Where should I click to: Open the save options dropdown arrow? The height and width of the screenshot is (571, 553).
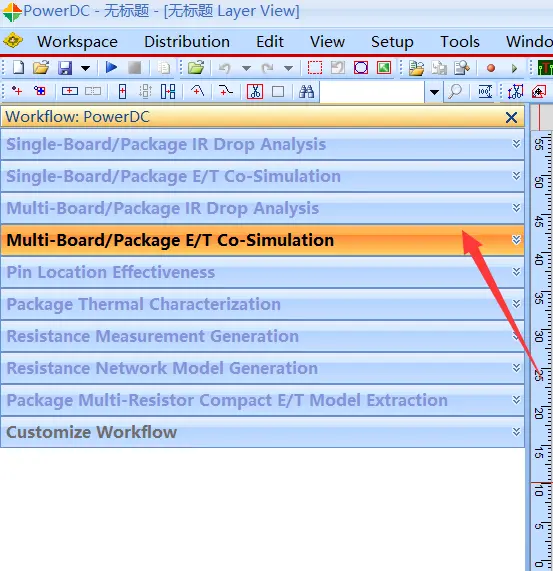pos(86,68)
